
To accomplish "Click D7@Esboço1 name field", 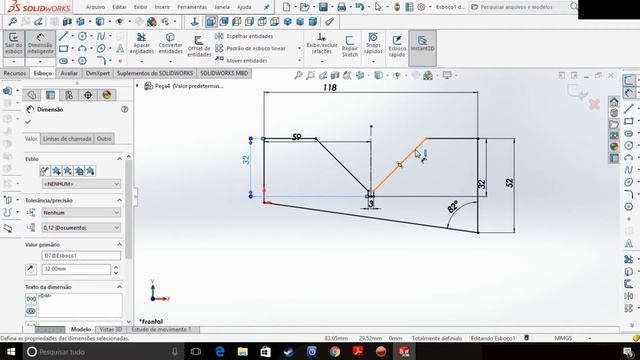I will coord(81,256).
